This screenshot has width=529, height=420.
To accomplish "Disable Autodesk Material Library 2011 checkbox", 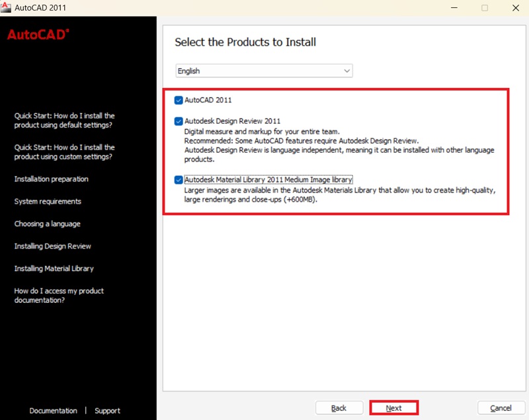I will click(x=179, y=180).
